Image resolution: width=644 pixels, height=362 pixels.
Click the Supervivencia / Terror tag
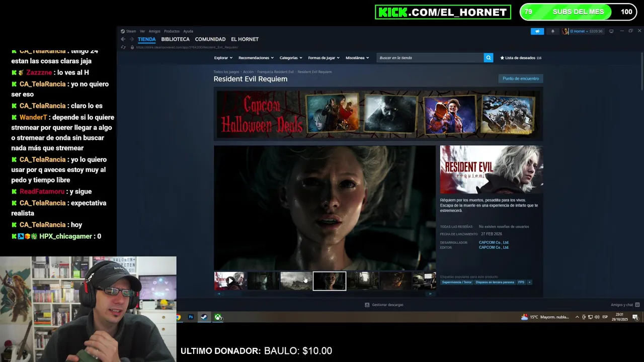tap(457, 282)
